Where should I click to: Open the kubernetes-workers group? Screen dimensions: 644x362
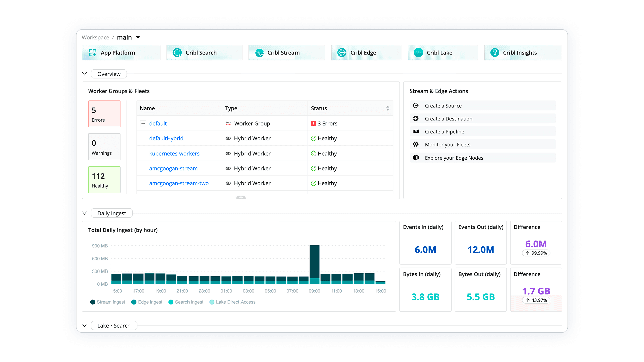tap(174, 154)
